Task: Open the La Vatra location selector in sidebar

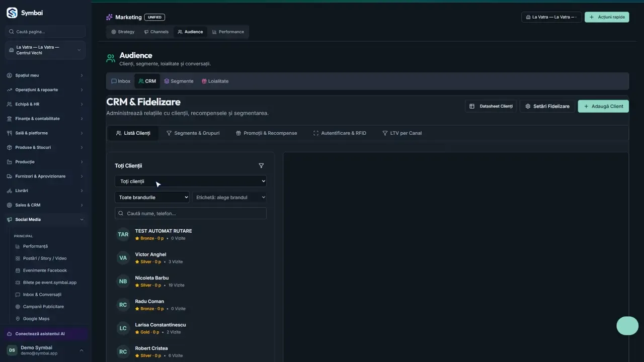Action: tap(45, 50)
